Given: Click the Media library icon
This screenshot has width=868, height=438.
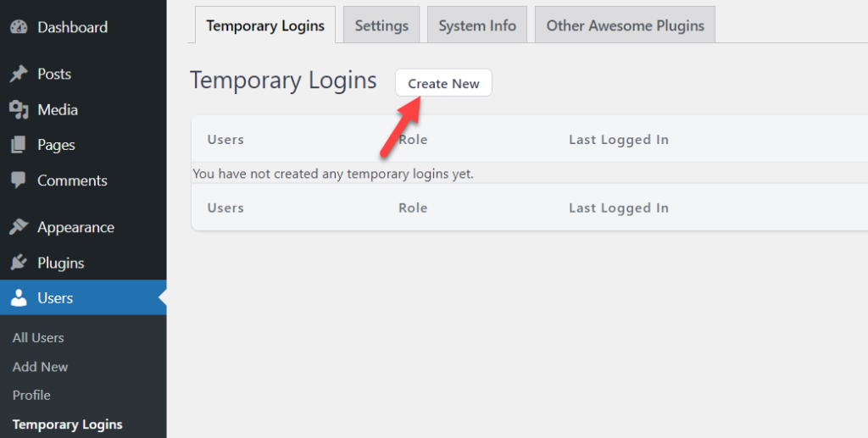Looking at the screenshot, I should pos(19,109).
